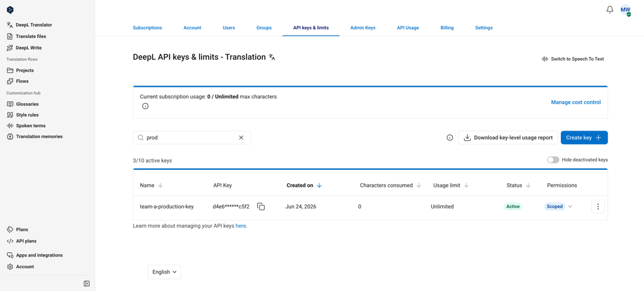Image resolution: width=644 pixels, height=291 pixels.
Task: Open DeepL Translator in sidebar
Action: (30, 25)
